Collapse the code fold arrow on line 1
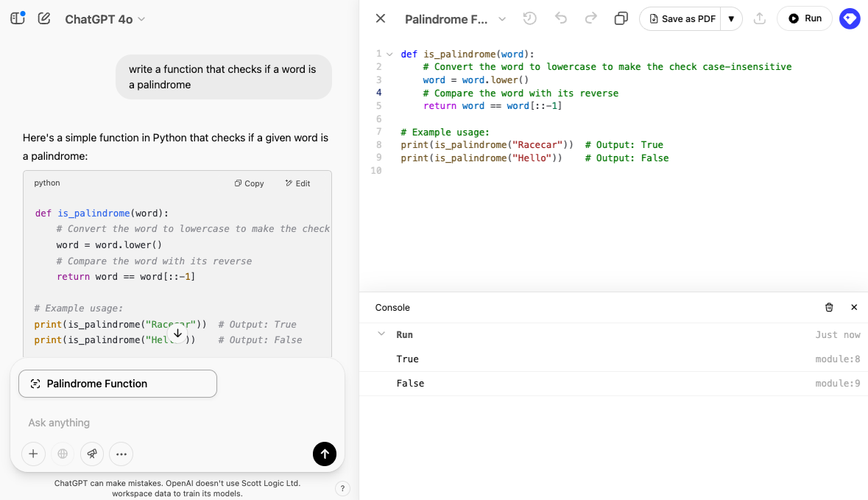This screenshot has width=868, height=500. point(389,54)
